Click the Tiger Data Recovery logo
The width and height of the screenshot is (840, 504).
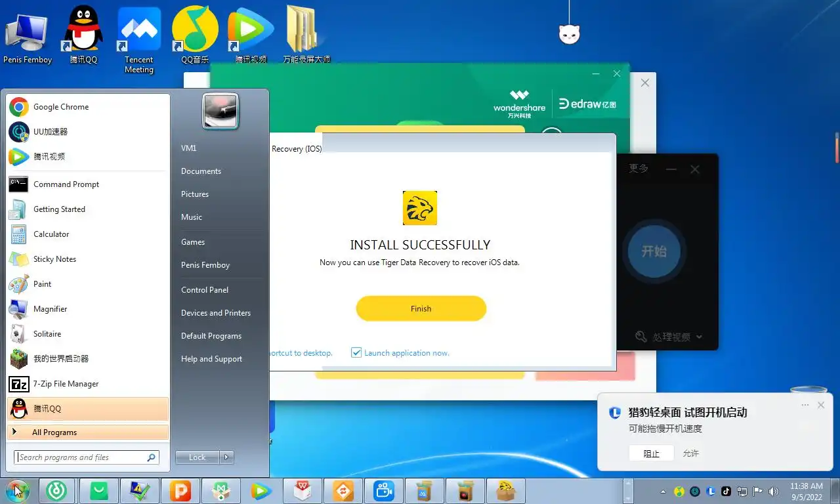coord(420,208)
